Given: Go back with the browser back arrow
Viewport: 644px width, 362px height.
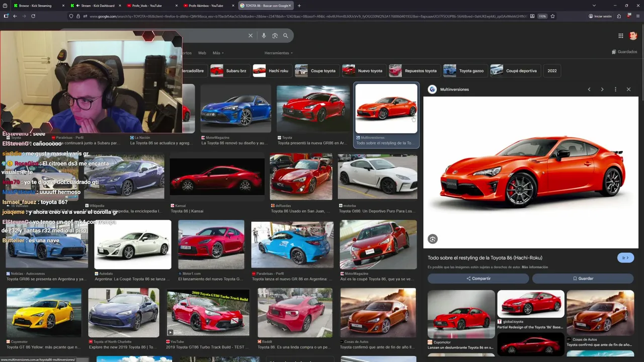Looking at the screenshot, I should tap(15, 16).
